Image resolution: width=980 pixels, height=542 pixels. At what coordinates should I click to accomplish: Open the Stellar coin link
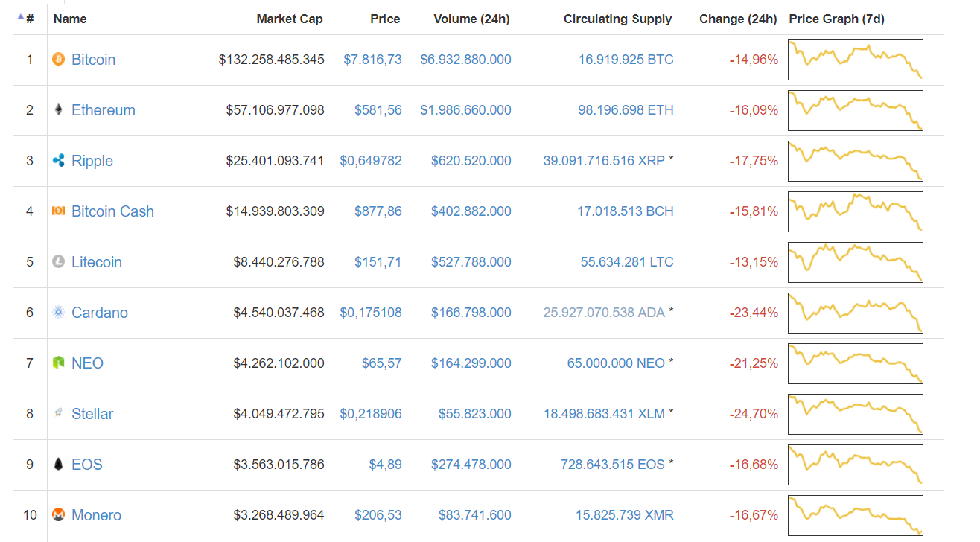coord(92,414)
